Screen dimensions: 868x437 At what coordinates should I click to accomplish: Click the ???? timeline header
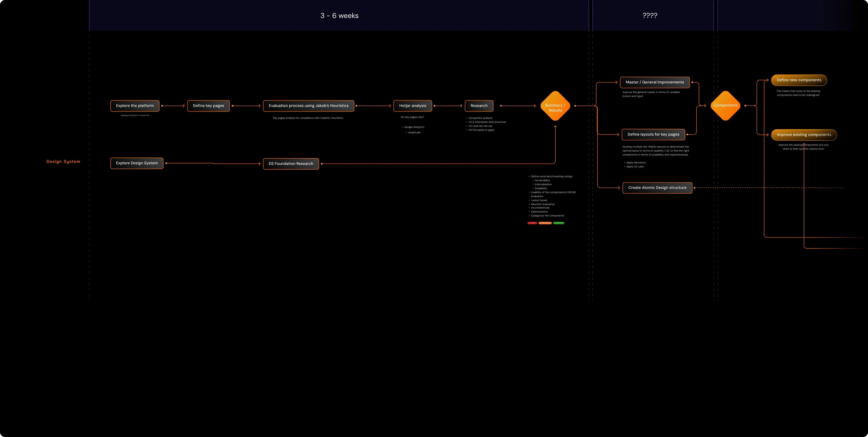[x=650, y=15]
